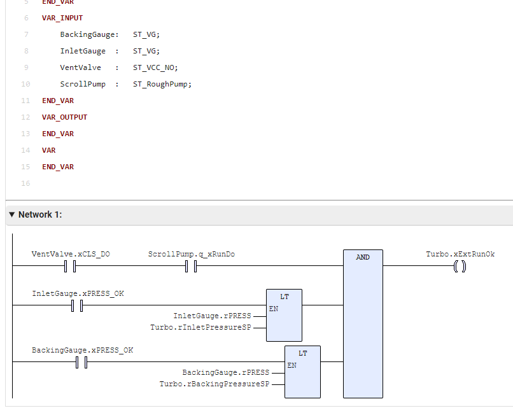Click END_VAR on line 13
The height and width of the screenshot is (420, 513).
tap(58, 134)
